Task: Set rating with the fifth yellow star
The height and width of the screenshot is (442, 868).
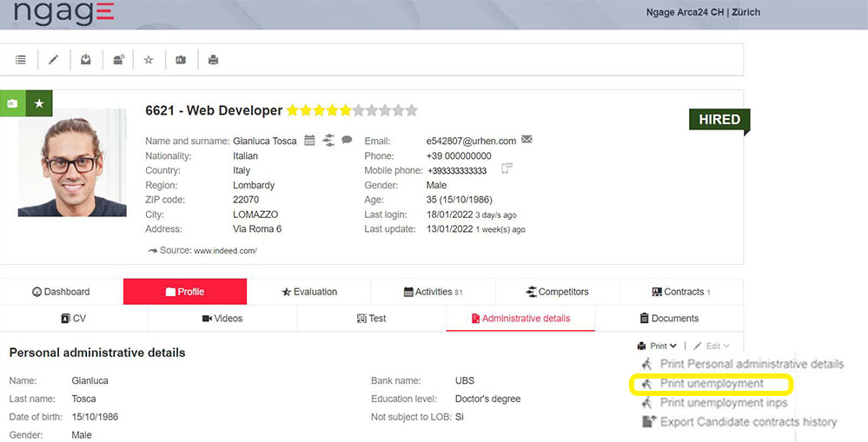Action: click(x=345, y=110)
